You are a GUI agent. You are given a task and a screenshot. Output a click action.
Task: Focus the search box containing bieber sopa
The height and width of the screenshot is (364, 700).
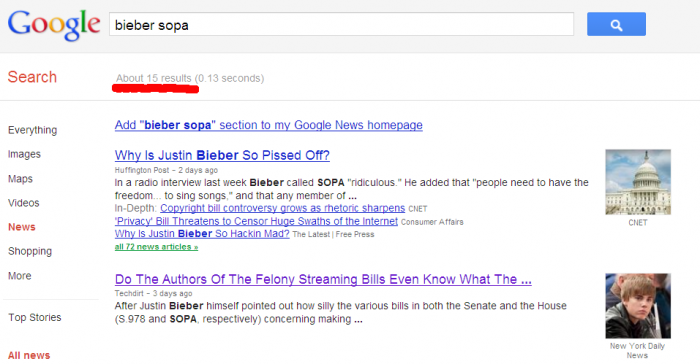click(x=342, y=24)
